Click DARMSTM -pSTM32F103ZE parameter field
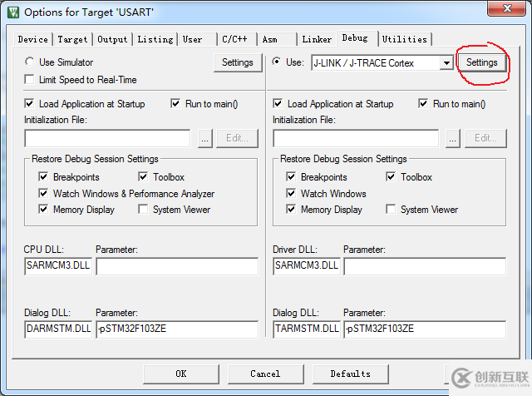This screenshot has width=532, height=396. [x=177, y=329]
